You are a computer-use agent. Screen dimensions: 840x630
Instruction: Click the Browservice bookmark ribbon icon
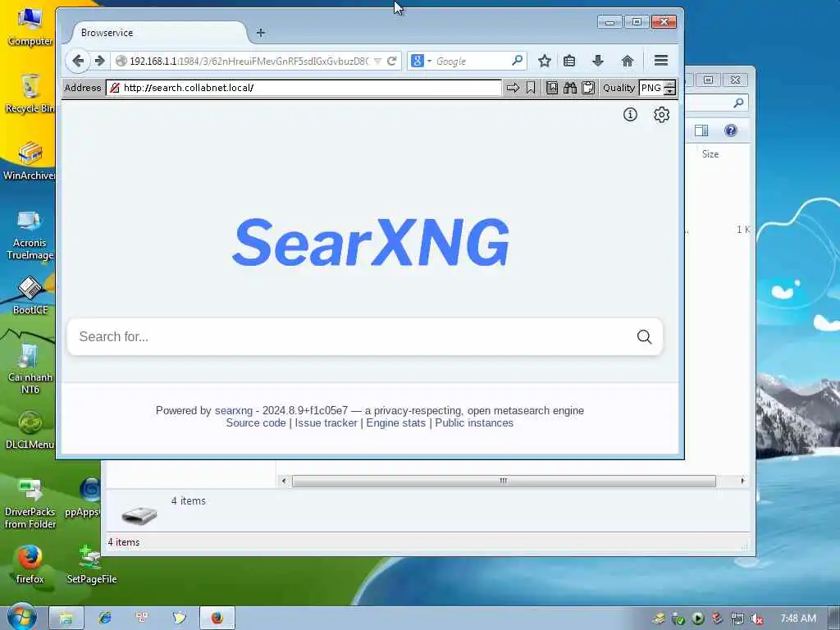531,88
